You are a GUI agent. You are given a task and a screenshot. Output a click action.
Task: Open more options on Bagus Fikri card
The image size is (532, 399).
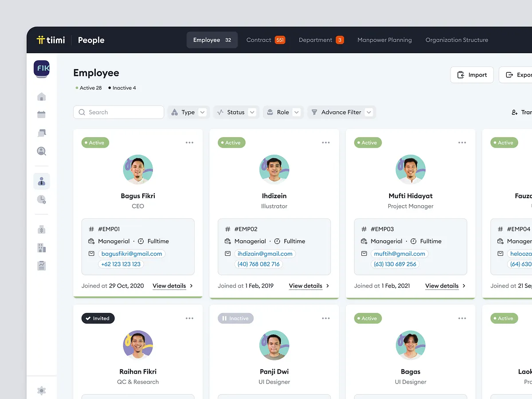point(190,143)
